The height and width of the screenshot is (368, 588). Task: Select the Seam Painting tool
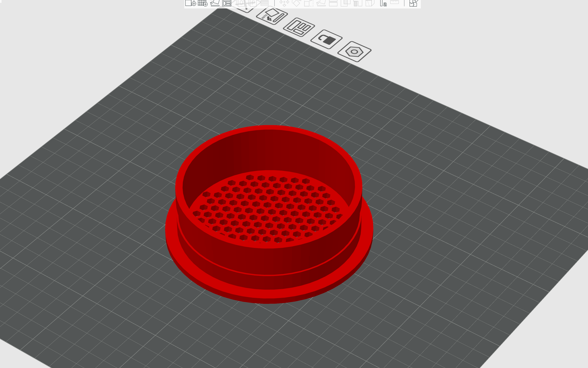[x=370, y=3]
